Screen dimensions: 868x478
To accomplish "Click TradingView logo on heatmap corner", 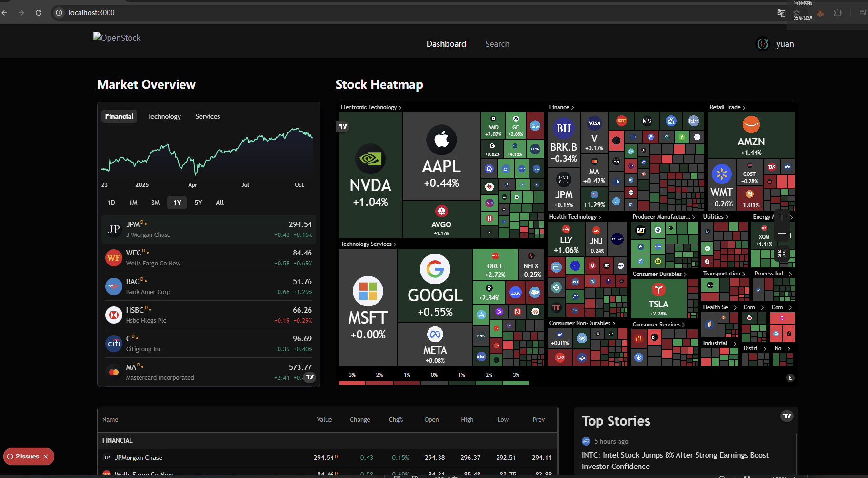I will [x=343, y=127].
